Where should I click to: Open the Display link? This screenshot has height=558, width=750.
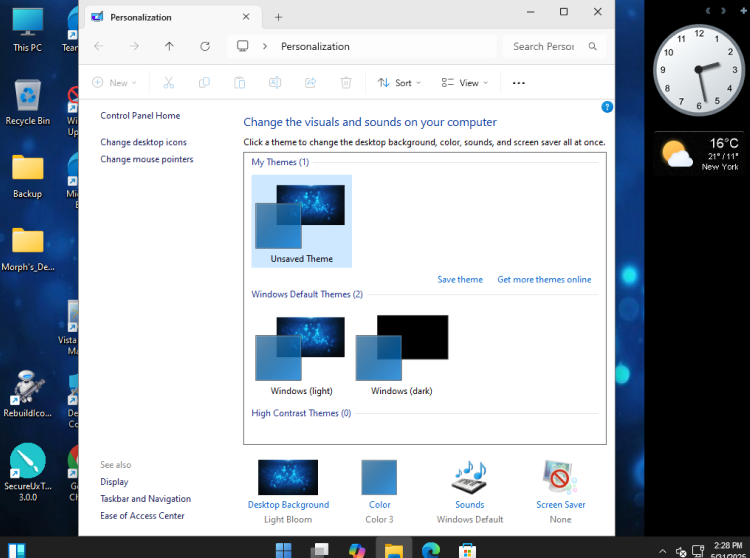click(114, 481)
